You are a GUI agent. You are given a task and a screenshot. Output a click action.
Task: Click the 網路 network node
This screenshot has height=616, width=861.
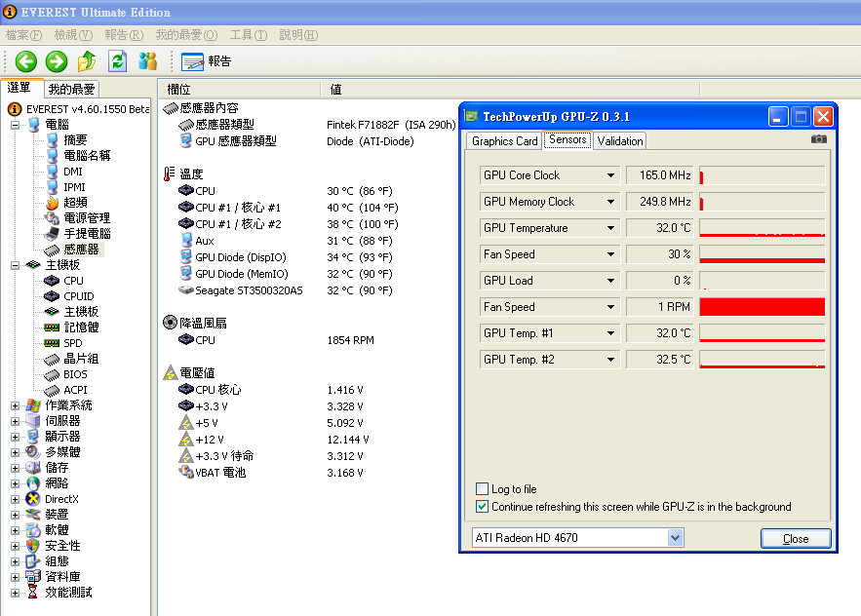tap(57, 483)
